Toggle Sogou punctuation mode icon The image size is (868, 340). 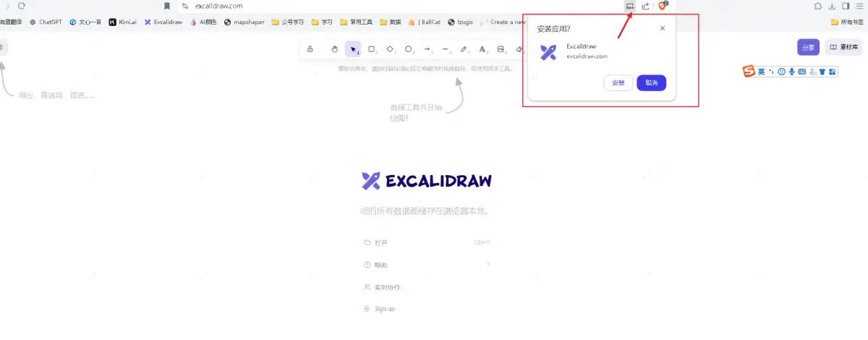[771, 71]
